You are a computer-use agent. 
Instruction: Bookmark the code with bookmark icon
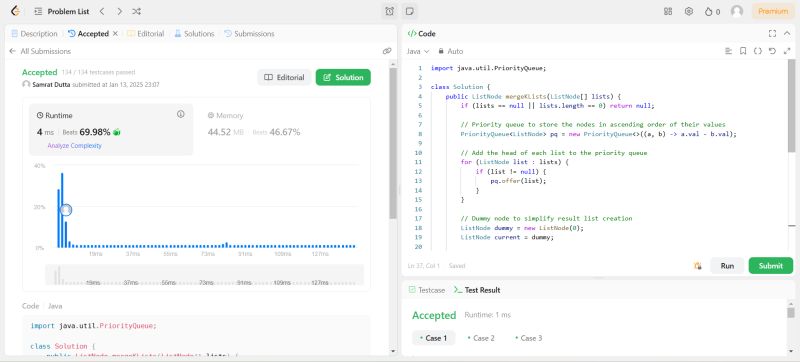[743, 51]
